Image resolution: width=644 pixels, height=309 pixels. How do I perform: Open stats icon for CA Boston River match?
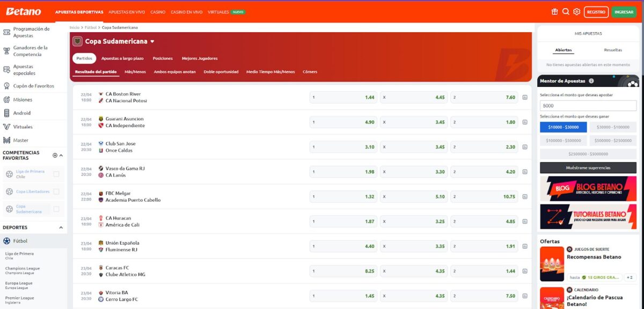(525, 98)
